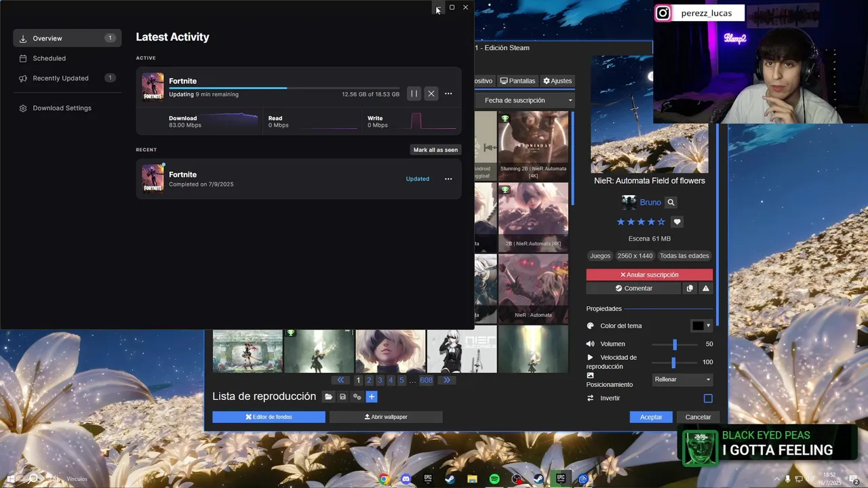Select the 2B | NieR:Automata [4K] wallpaper

coord(533,217)
